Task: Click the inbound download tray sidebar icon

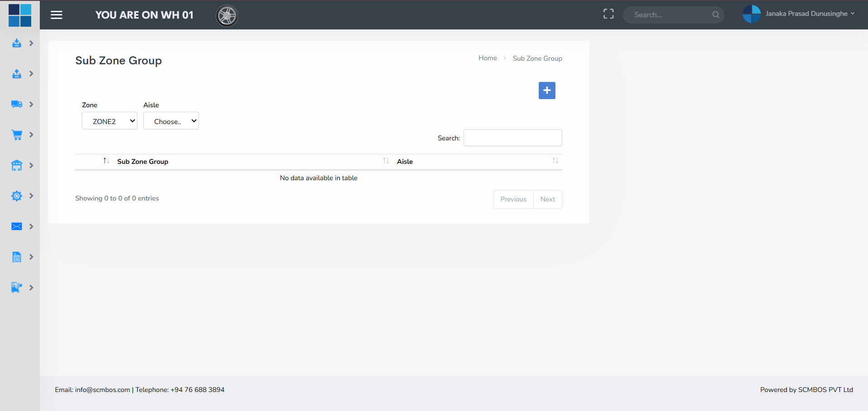Action: 17,43
